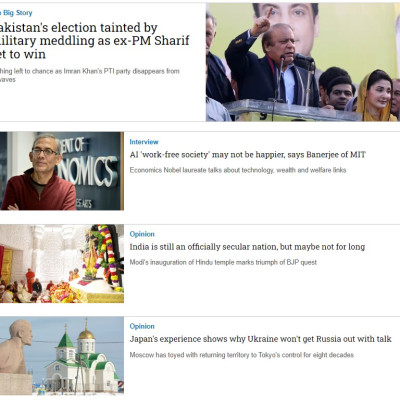The height and width of the screenshot is (400, 400).
Task: Open the Hindu temple ceremony thumbnail
Action: pos(62,264)
